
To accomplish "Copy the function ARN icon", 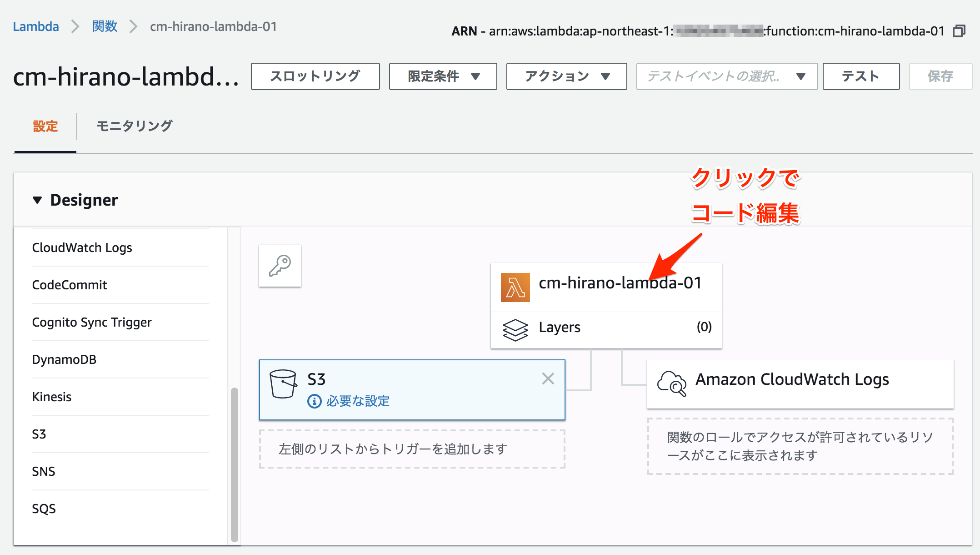I will point(959,31).
